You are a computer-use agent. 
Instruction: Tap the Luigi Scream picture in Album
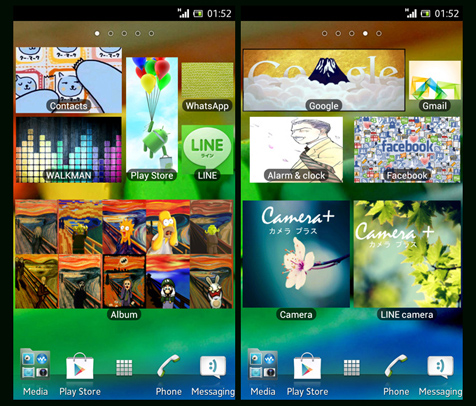point(168,282)
